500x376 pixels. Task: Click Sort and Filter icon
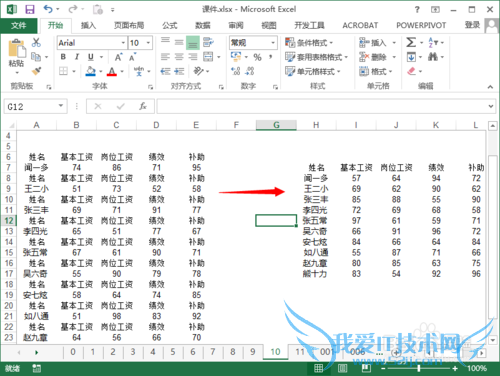[x=433, y=42]
